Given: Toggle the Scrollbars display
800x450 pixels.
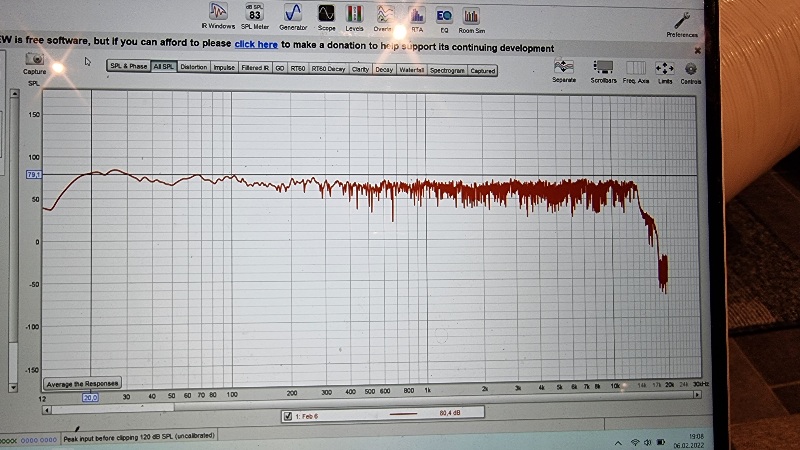Looking at the screenshot, I should click(602, 68).
